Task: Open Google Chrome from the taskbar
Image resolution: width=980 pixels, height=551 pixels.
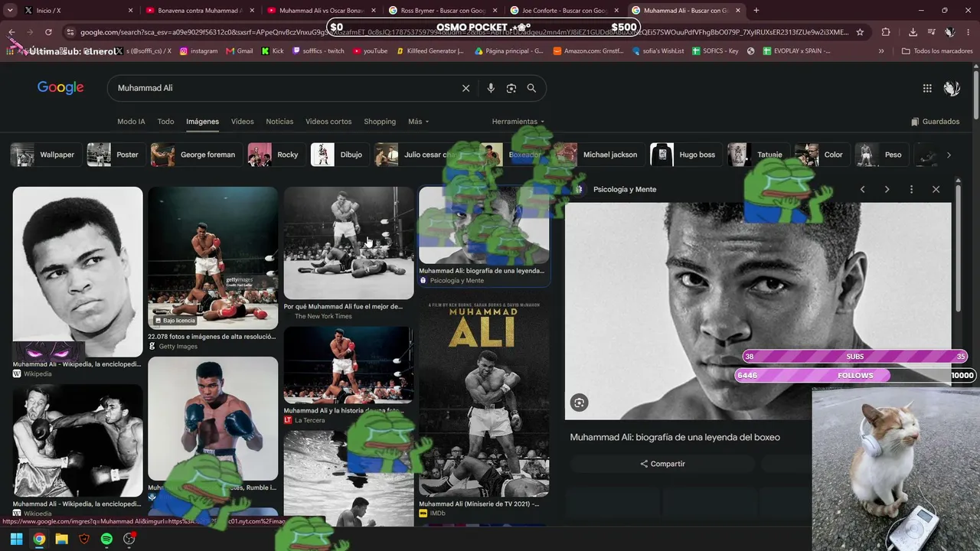Action: coord(39,539)
